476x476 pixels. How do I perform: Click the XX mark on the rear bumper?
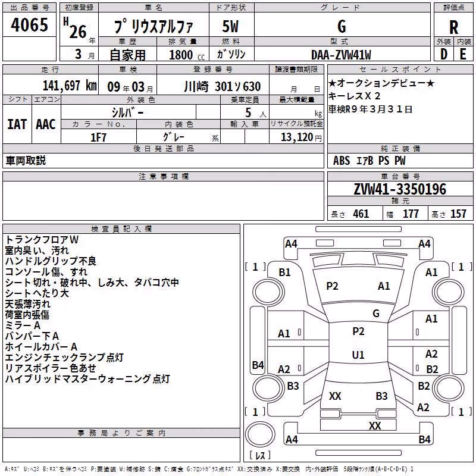[375, 425]
